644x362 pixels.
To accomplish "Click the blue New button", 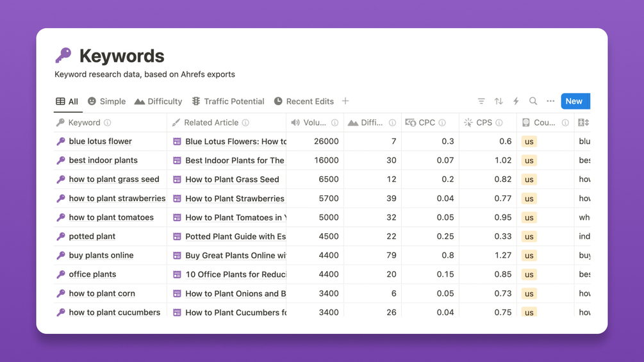I will pyautogui.click(x=575, y=101).
